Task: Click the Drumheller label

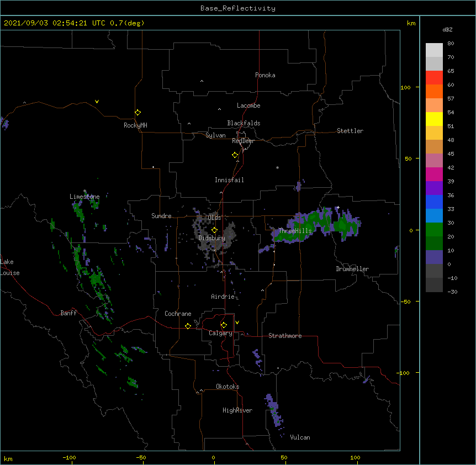Action: click(352, 269)
